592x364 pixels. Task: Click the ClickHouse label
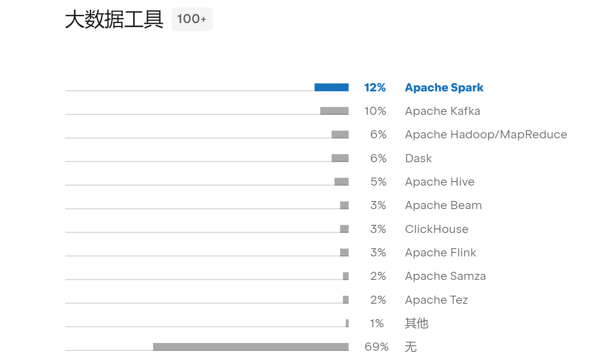pyautogui.click(x=437, y=229)
